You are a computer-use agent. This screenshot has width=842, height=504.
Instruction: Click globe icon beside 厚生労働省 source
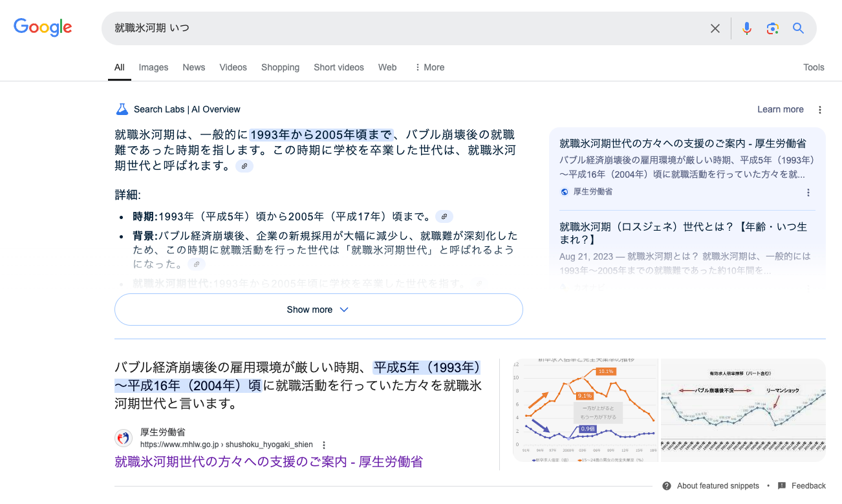pos(565,192)
